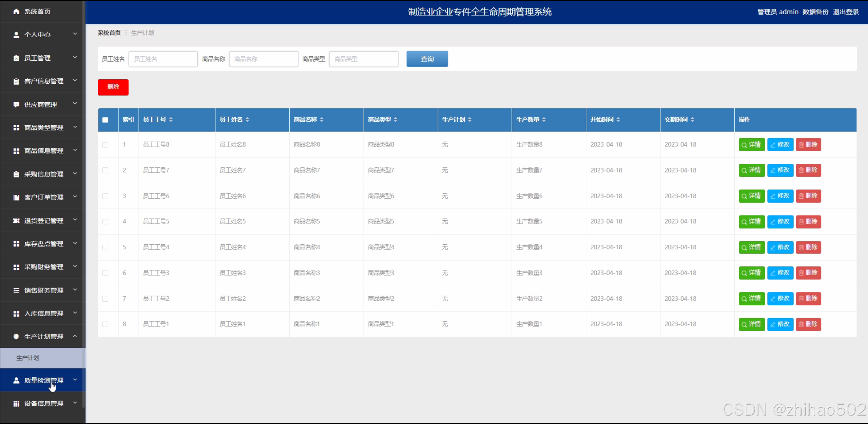Click the grid icon for 设备信息管理
This screenshot has height=424, width=868.
click(16, 403)
